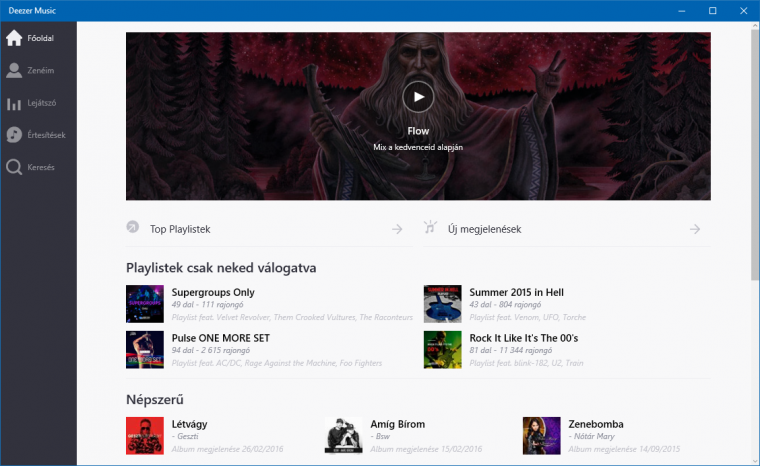
Task: Click 'Album megjelenése 26/02/2016' text
Action: [x=227, y=449]
